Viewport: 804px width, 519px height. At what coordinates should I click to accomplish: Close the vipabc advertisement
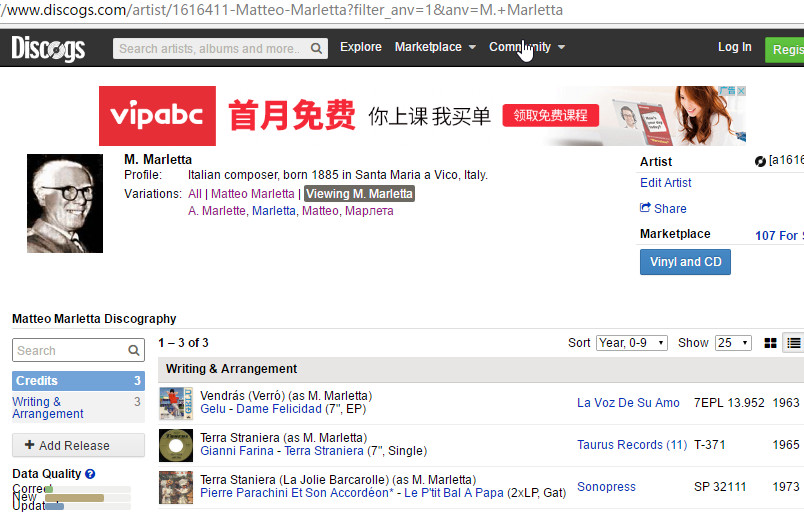click(741, 91)
